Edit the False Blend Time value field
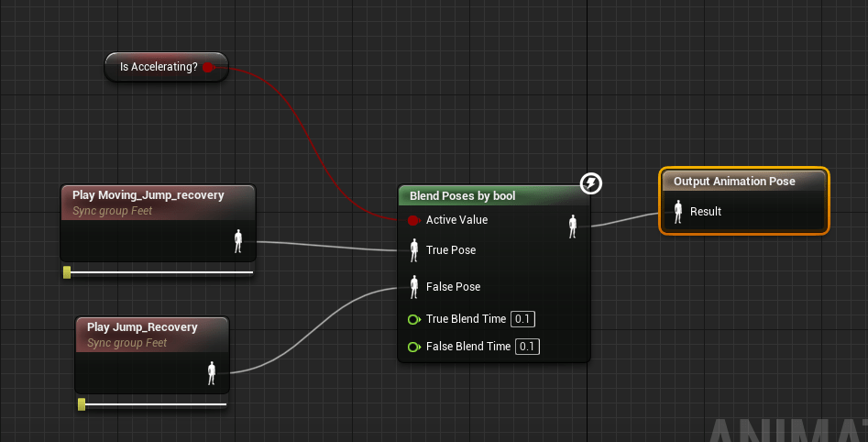 coord(527,347)
